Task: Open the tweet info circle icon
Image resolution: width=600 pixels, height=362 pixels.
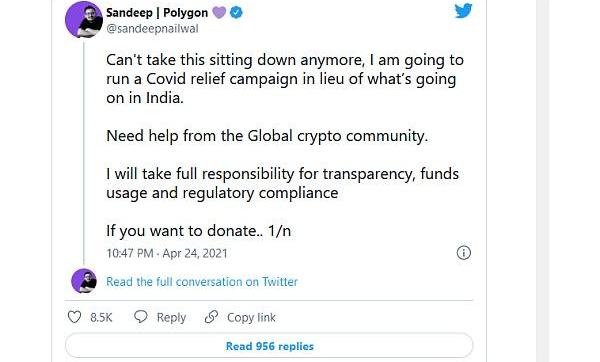Action: coord(464,253)
